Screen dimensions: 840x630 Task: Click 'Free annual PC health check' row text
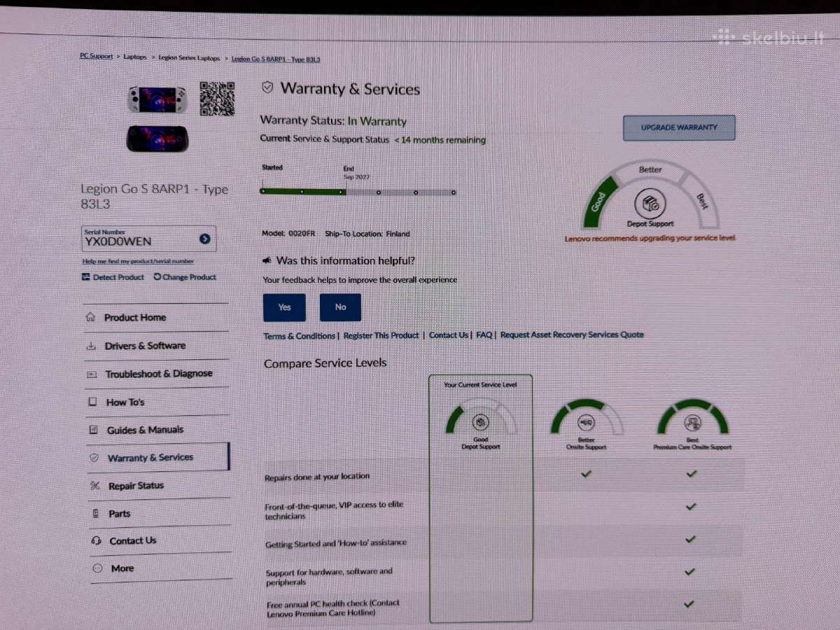[x=333, y=608]
